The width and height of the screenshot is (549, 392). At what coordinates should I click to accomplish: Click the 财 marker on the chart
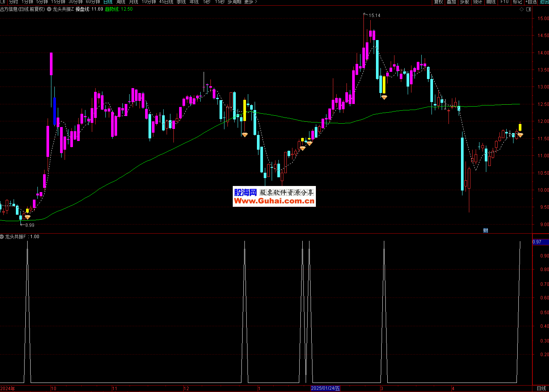pyautogui.click(x=486, y=230)
